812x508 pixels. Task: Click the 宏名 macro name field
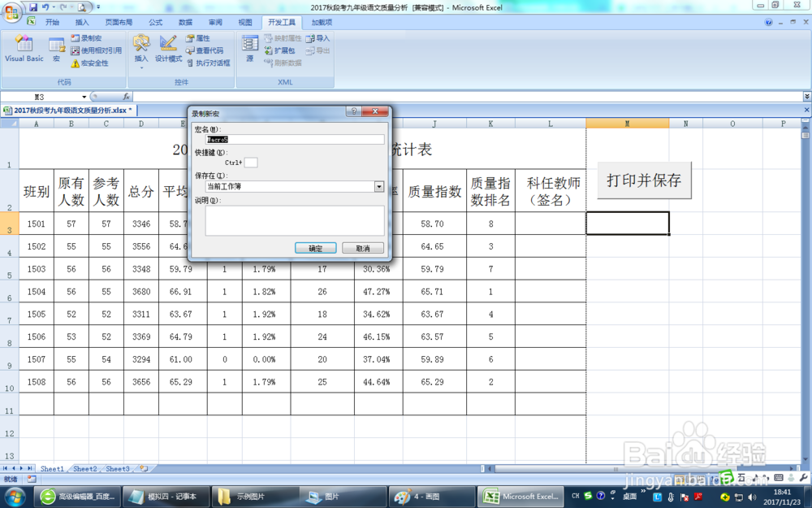[x=295, y=140]
